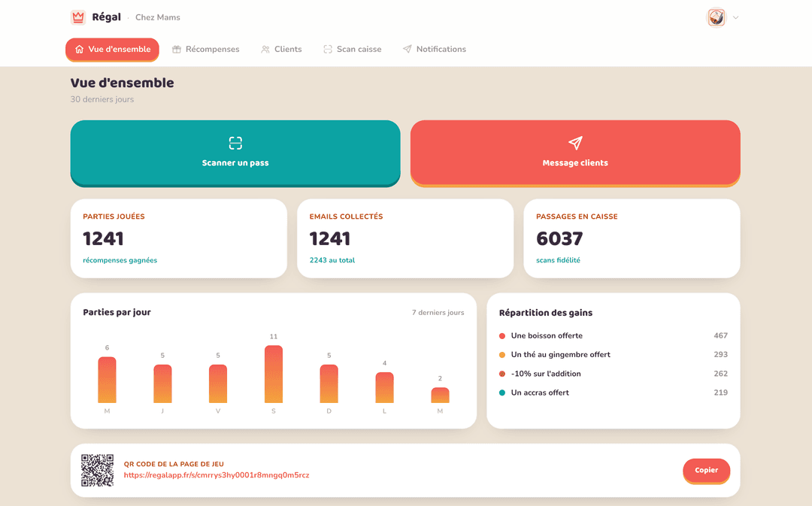Open the account dropdown chevron
The image size is (812, 506).
coord(735,17)
